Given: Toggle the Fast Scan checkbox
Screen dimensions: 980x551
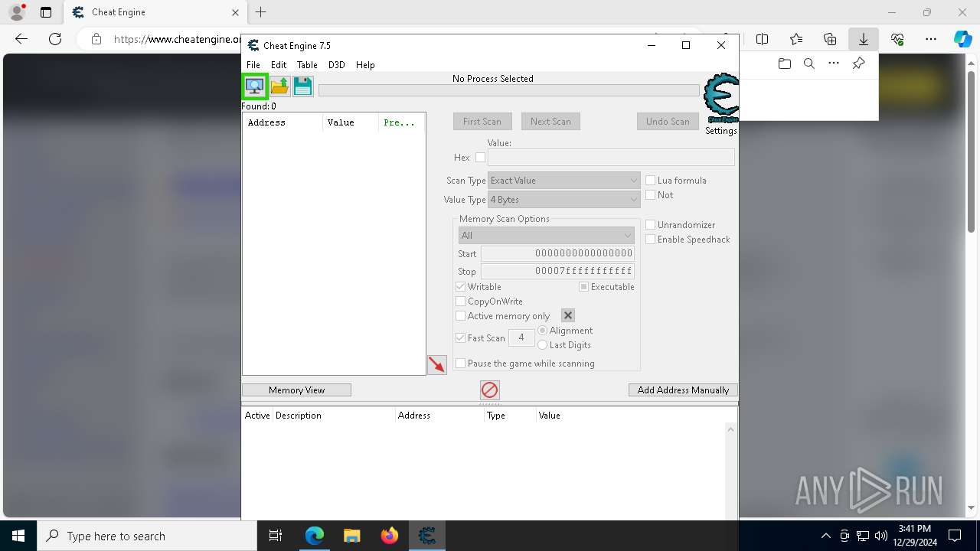Looking at the screenshot, I should (460, 338).
